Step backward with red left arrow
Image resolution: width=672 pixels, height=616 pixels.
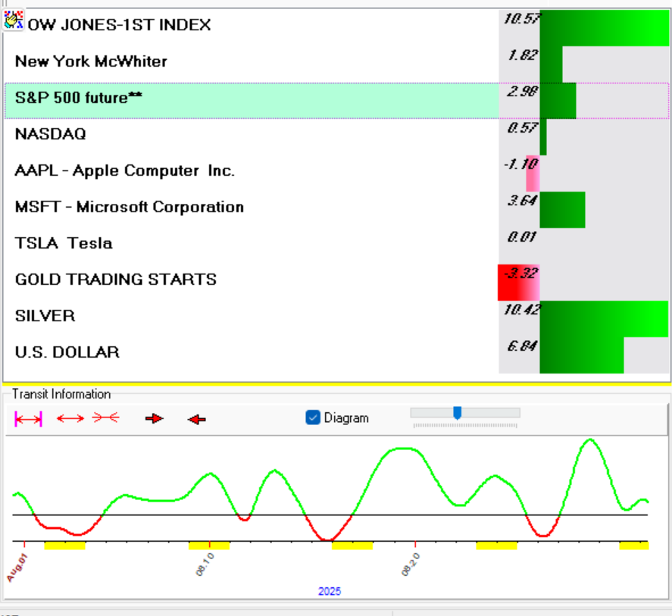point(197,419)
